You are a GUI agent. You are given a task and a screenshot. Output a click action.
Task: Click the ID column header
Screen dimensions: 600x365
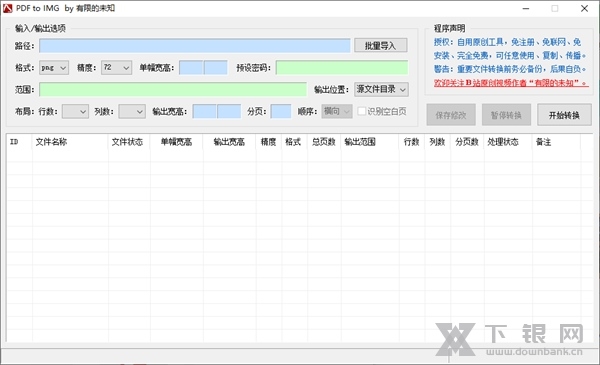(x=20, y=142)
